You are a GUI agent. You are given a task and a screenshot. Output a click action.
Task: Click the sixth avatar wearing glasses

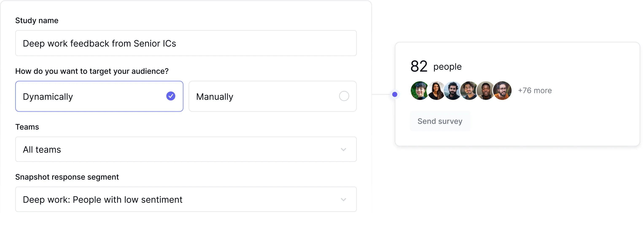click(x=502, y=91)
